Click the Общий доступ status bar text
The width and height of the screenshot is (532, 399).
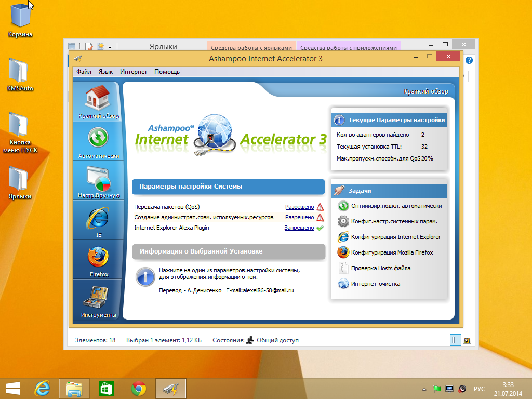click(x=277, y=340)
